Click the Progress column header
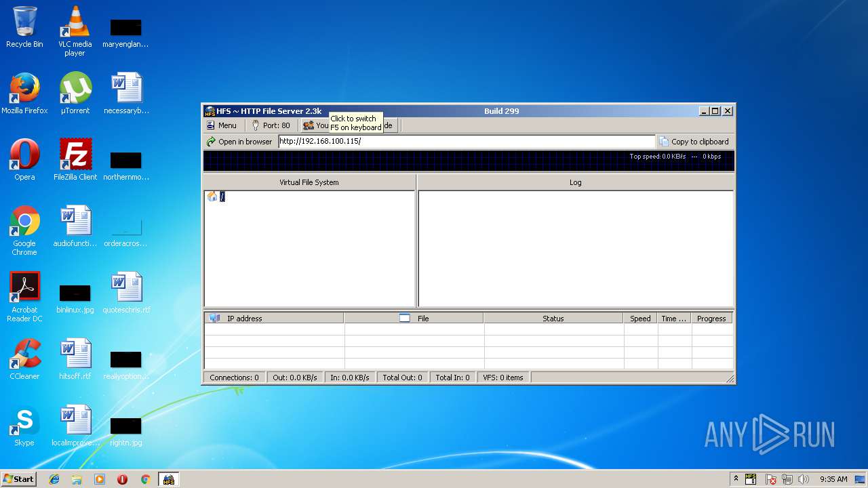 (711, 318)
